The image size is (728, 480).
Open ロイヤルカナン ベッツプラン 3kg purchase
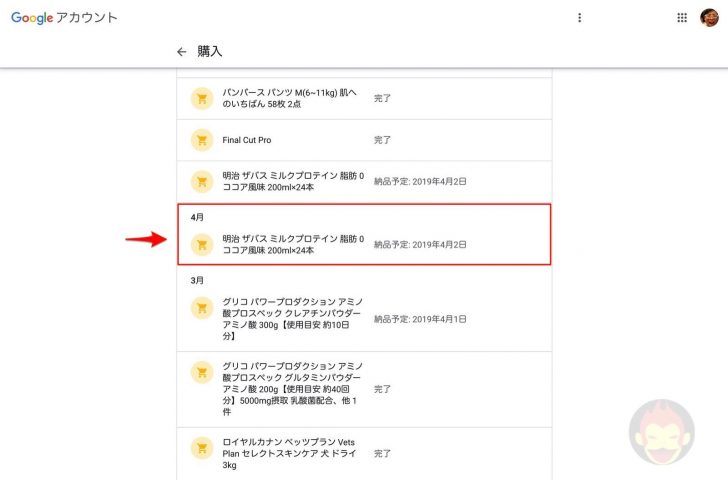pyautogui.click(x=364, y=454)
